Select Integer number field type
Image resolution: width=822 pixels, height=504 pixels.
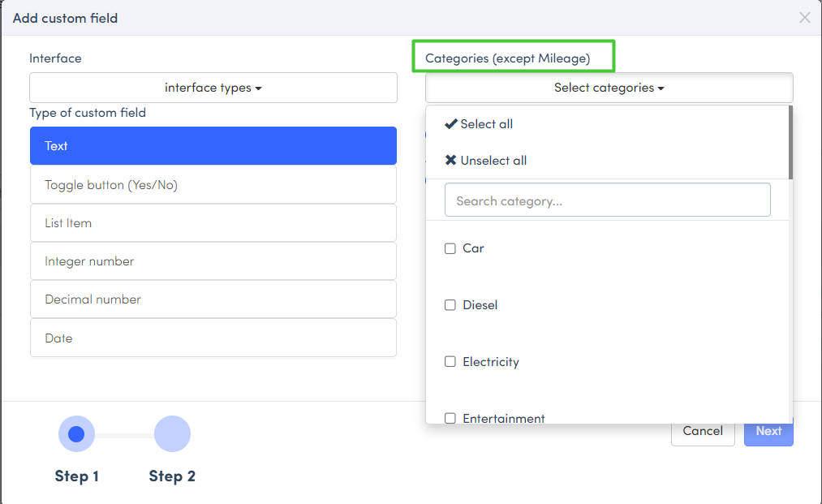[x=213, y=261]
